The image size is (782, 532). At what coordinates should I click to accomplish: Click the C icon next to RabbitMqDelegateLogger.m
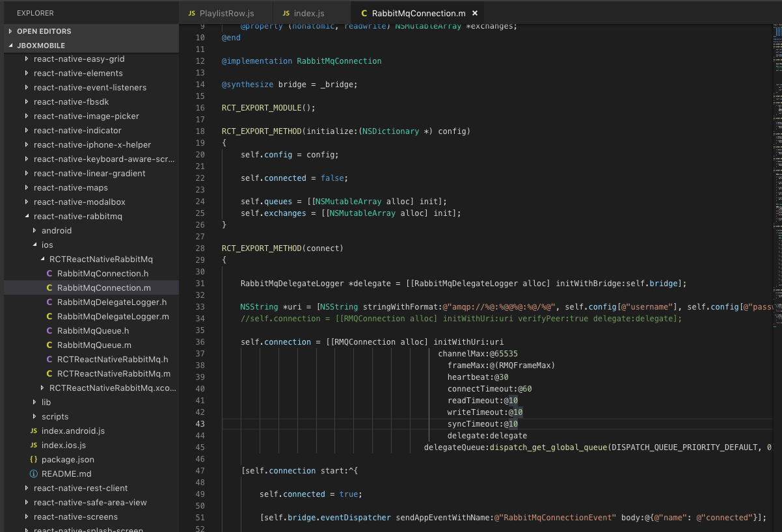[x=49, y=316]
